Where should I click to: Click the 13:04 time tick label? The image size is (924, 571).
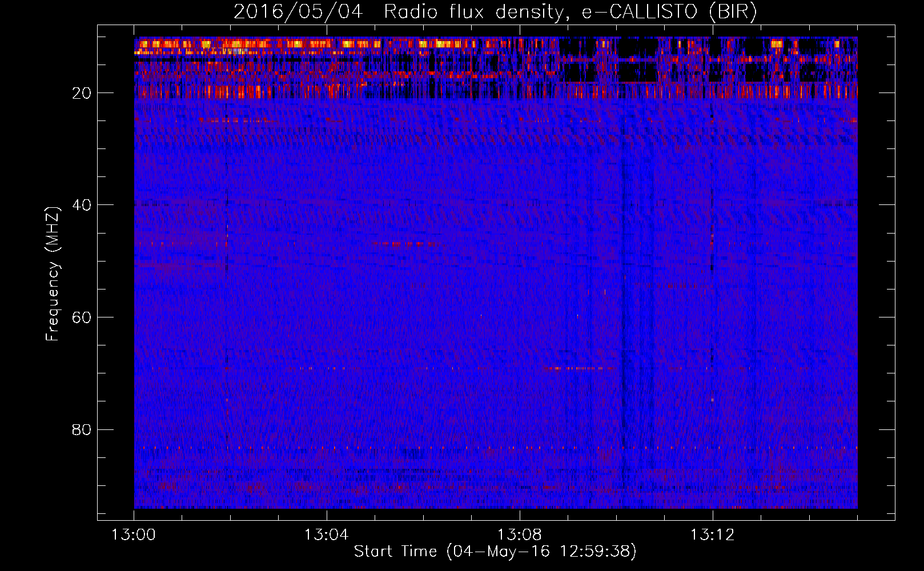[326, 535]
